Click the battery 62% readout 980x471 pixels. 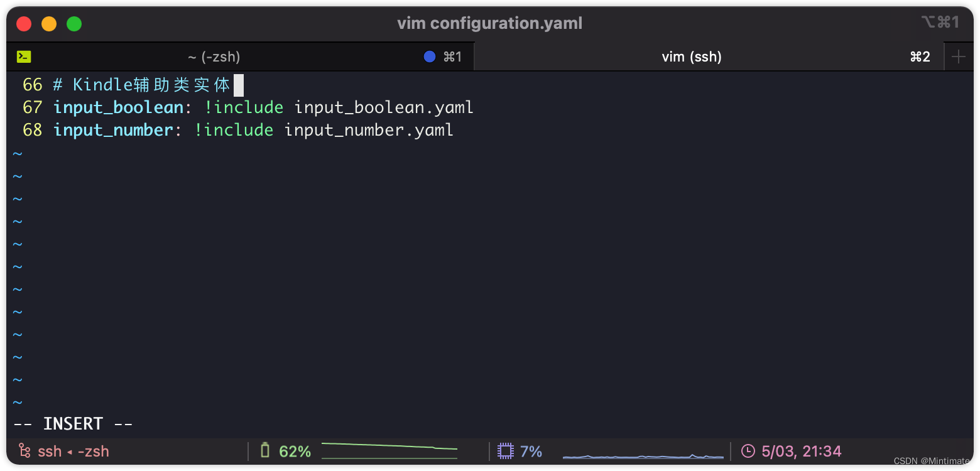point(295,451)
